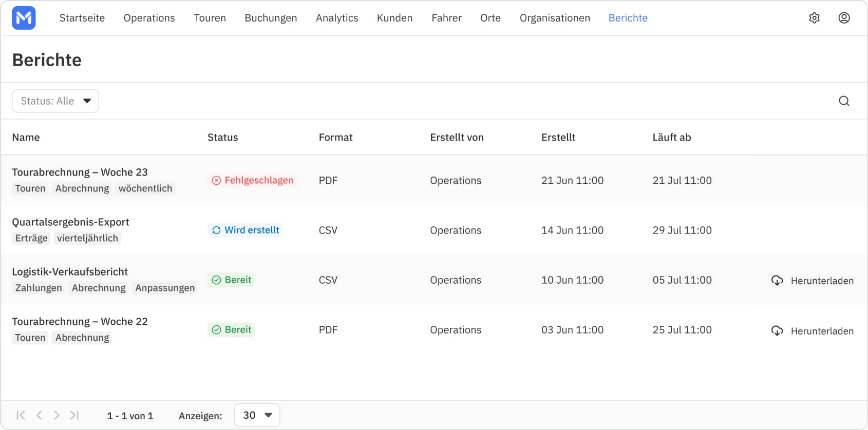Open the Quartalsergebnis-Export report
This screenshot has height=430, width=868.
pos(70,222)
